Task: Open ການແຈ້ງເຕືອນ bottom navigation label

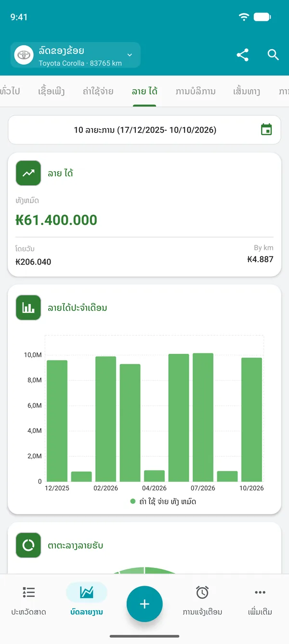Action: click(x=202, y=612)
